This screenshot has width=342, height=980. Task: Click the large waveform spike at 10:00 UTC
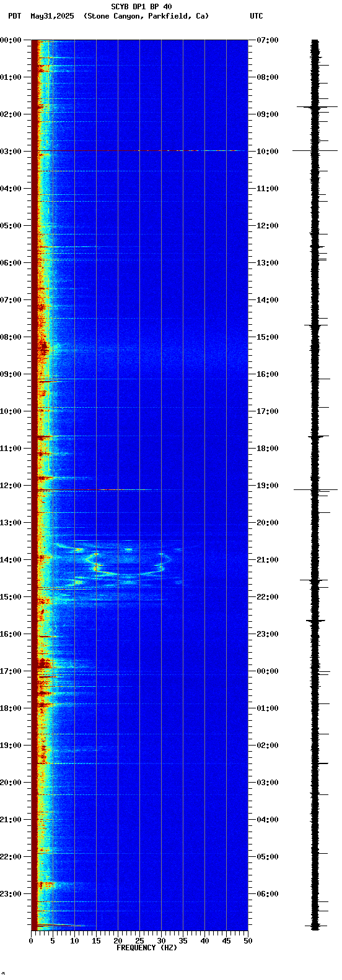[x=315, y=150]
